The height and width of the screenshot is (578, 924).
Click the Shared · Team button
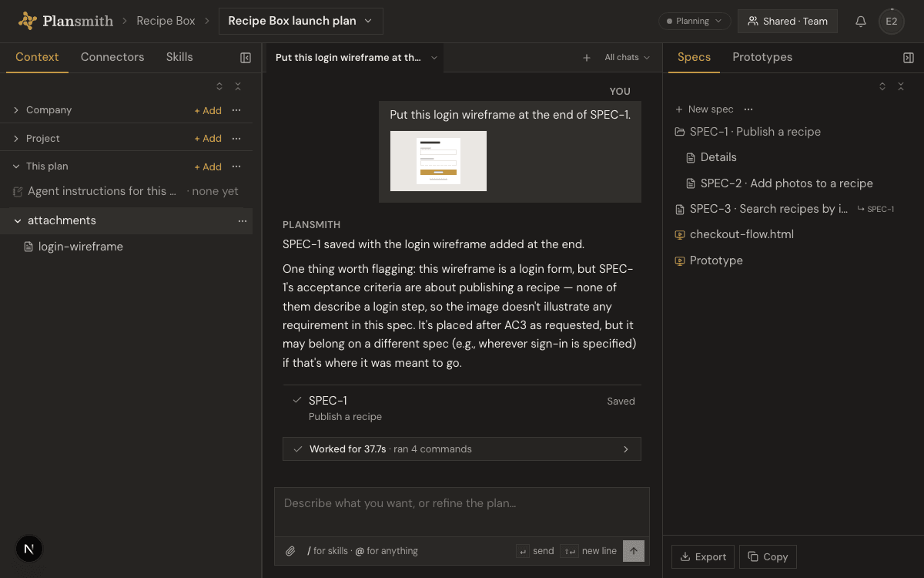coord(787,22)
